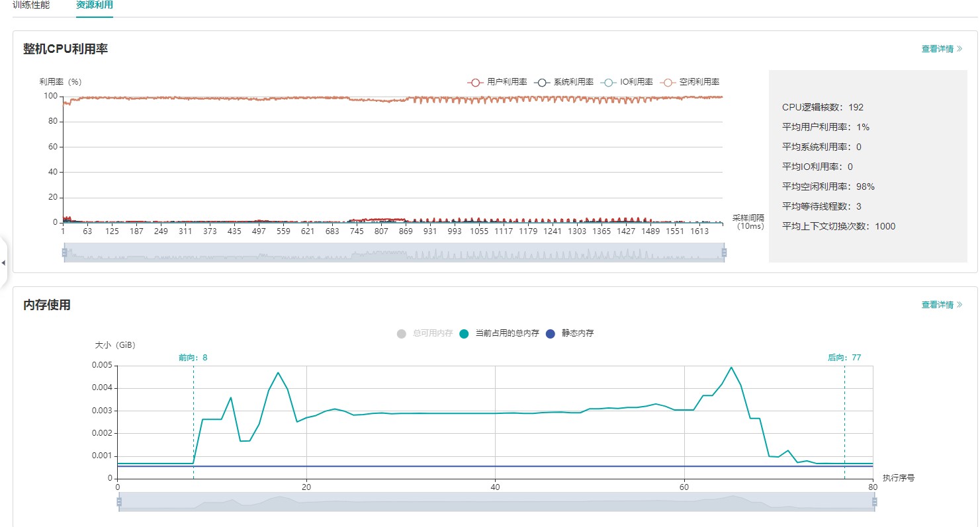Open 查看详情 link for memory usage
Viewport: 980px width, 527px height.
pyautogui.click(x=942, y=305)
